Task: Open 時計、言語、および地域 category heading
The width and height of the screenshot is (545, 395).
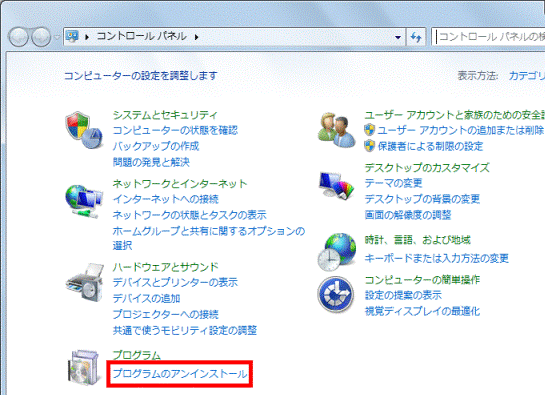Action: (417, 240)
